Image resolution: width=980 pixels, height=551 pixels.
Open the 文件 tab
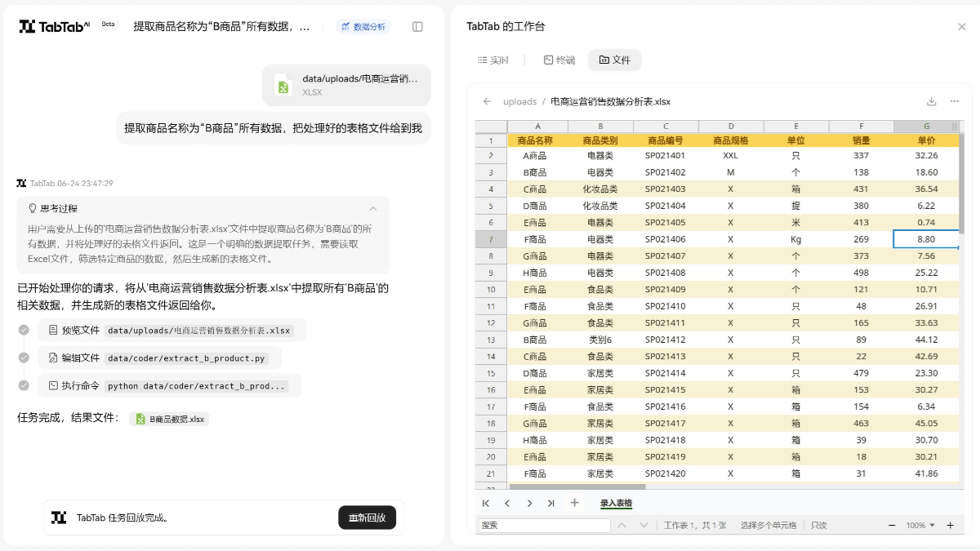tap(614, 60)
